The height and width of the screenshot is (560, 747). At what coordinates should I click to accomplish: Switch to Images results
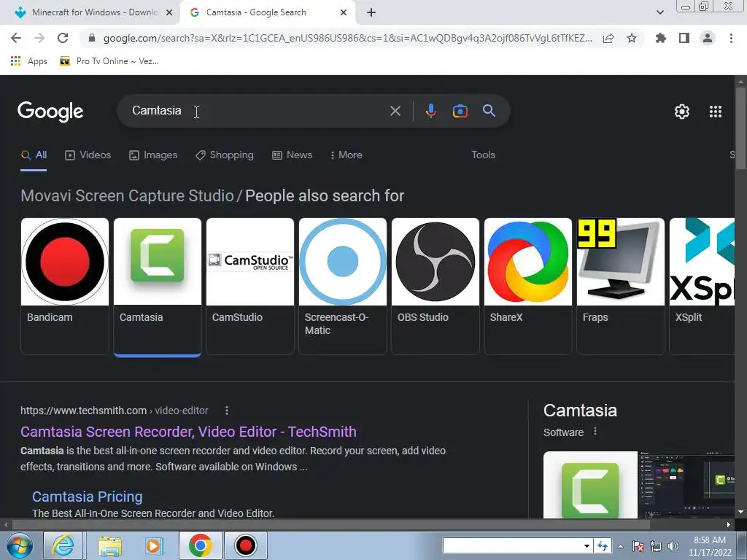(153, 155)
